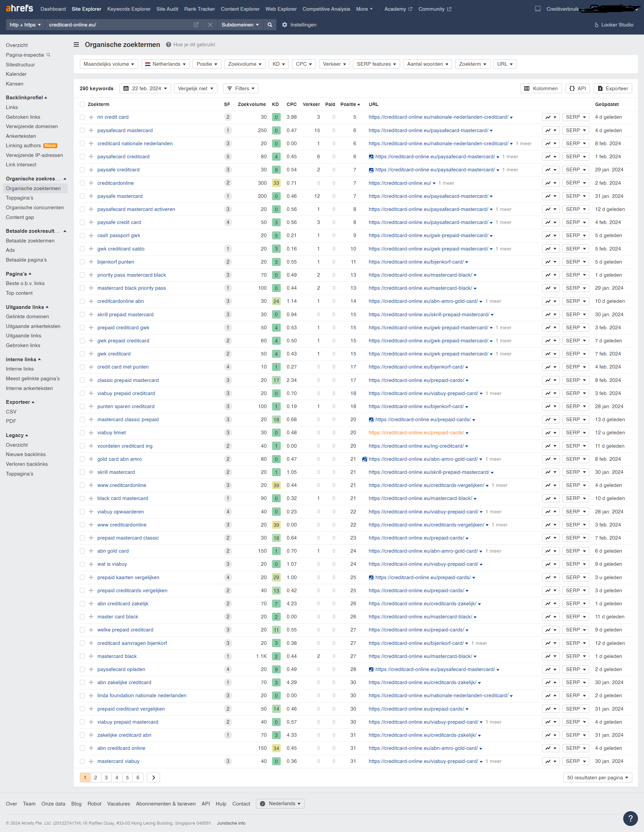Open the '22 feb. 2024' date picker

coord(145,89)
